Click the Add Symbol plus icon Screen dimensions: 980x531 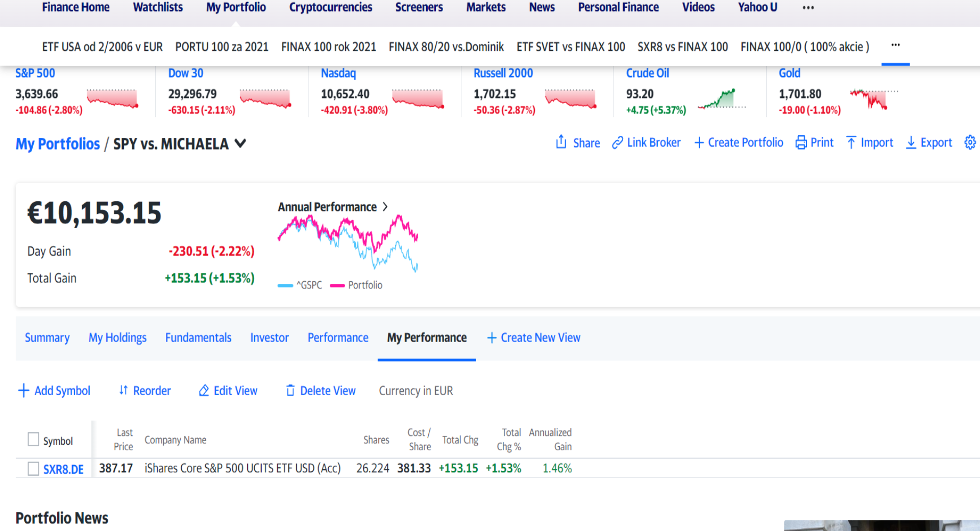tap(23, 391)
